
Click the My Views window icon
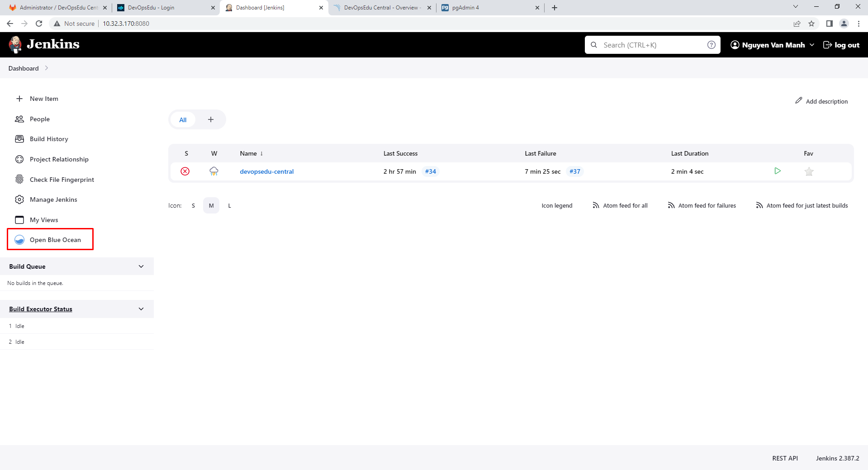point(19,220)
